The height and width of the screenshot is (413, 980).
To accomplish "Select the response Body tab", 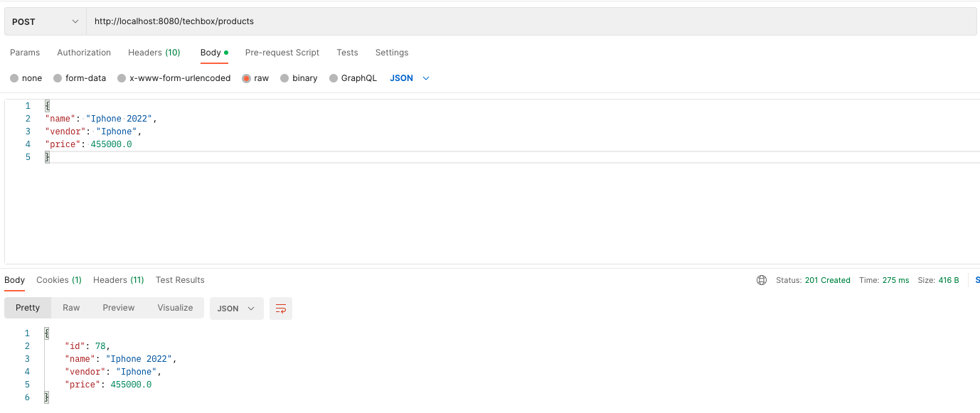I will [14, 280].
